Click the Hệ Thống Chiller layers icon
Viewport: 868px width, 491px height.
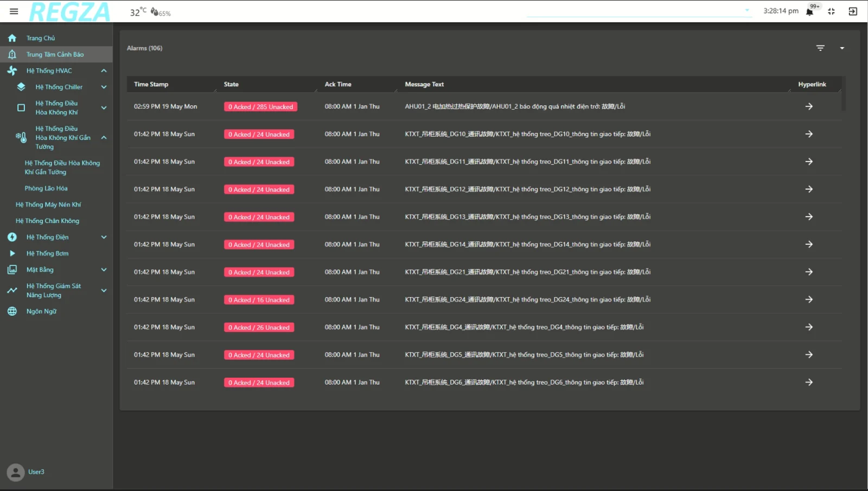coord(21,87)
